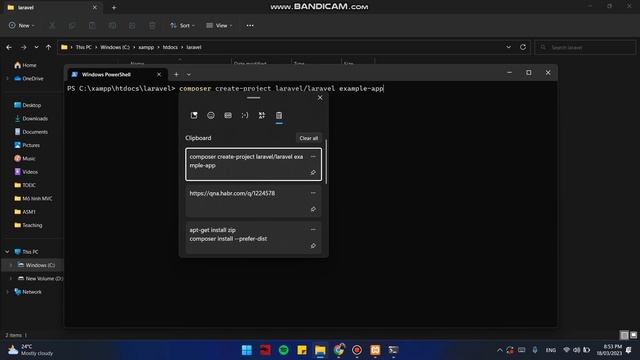Click the Search laravel input field
This screenshot has width=640, height=360.
[x=585, y=47]
